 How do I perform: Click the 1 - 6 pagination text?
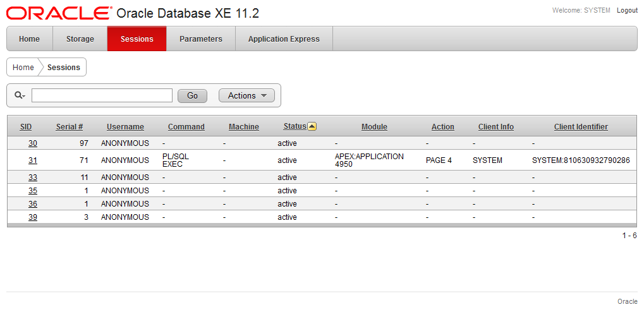point(629,236)
